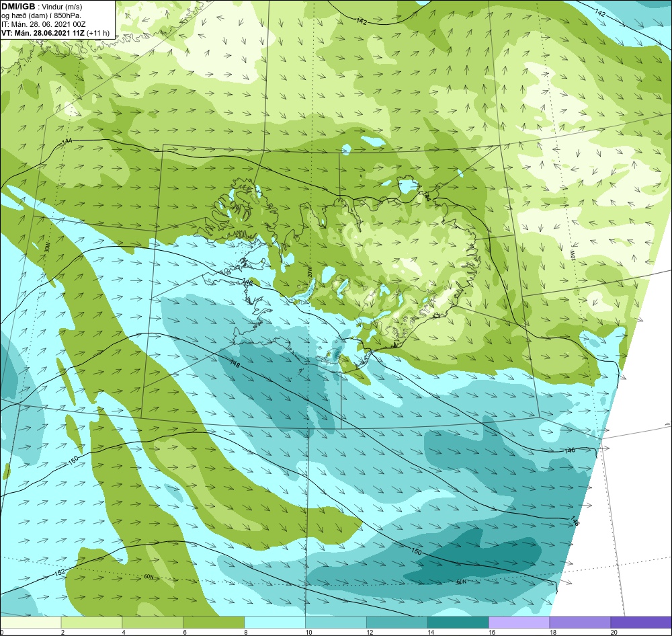Click the 12–14 m/s teal legend swatch
This screenshot has width=672, height=636.
[x=397, y=622]
